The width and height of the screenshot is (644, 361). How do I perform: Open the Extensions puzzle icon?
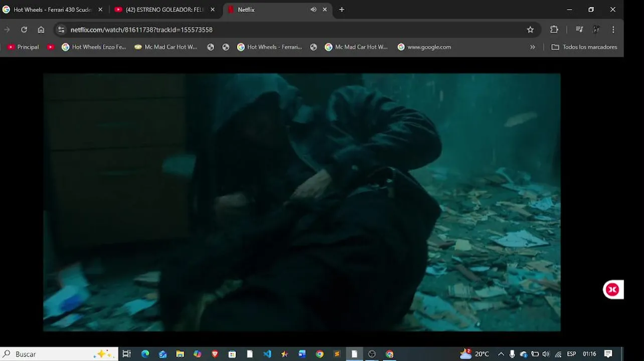click(554, 30)
